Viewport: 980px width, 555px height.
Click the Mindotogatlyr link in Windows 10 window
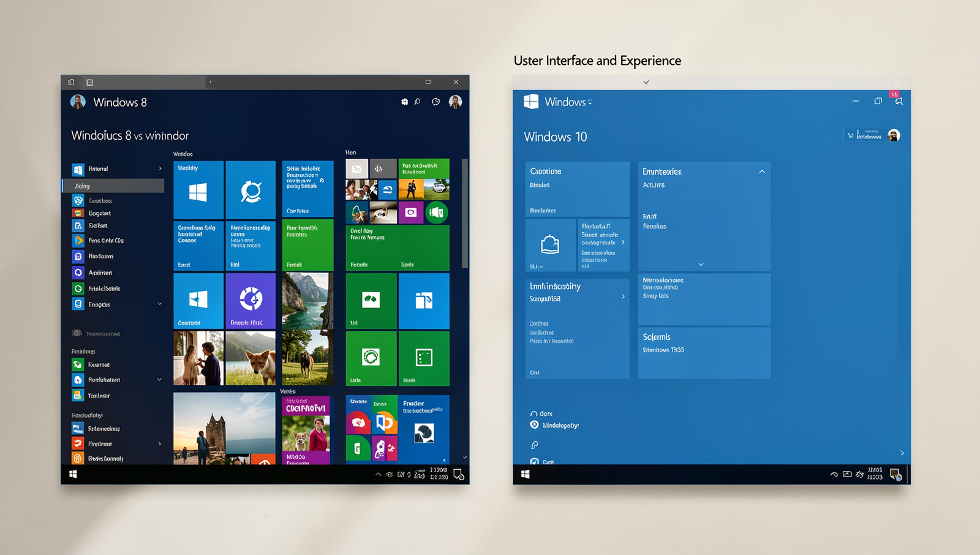(560, 425)
